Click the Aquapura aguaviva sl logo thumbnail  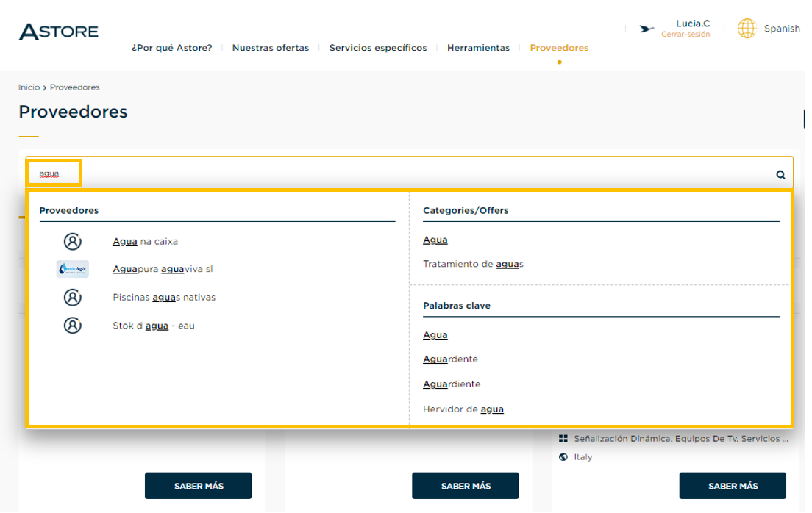[73, 269]
